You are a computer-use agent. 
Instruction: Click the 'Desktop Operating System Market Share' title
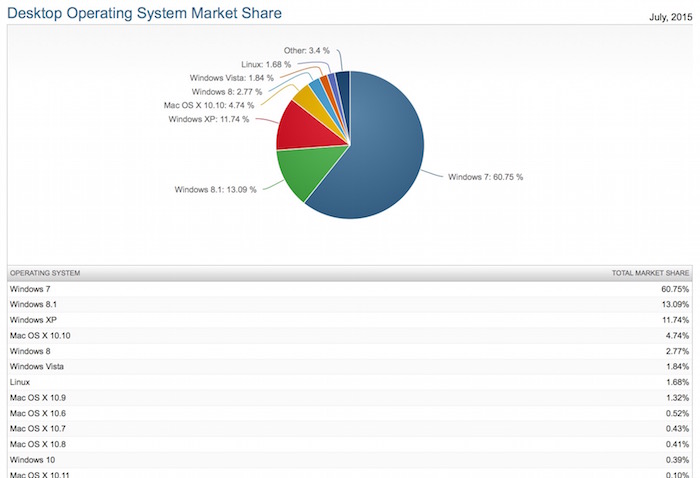coord(145,13)
